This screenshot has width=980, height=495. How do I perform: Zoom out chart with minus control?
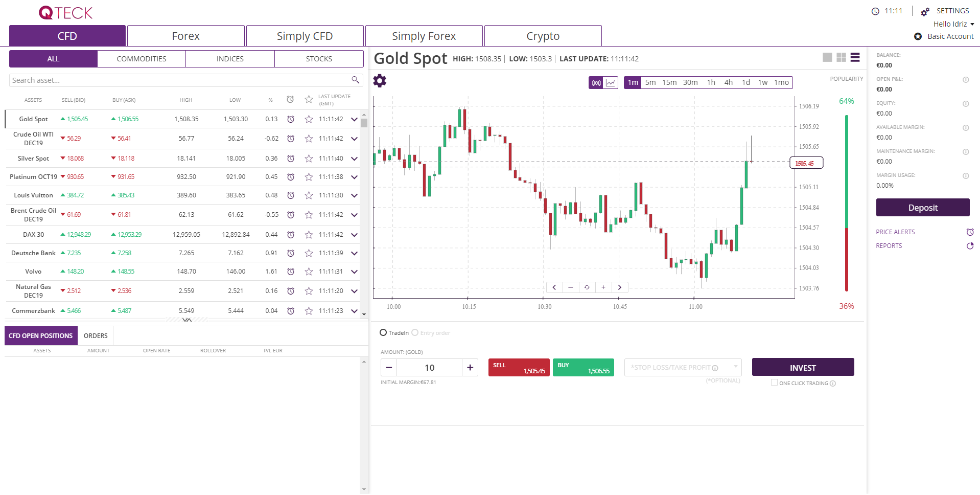(571, 287)
